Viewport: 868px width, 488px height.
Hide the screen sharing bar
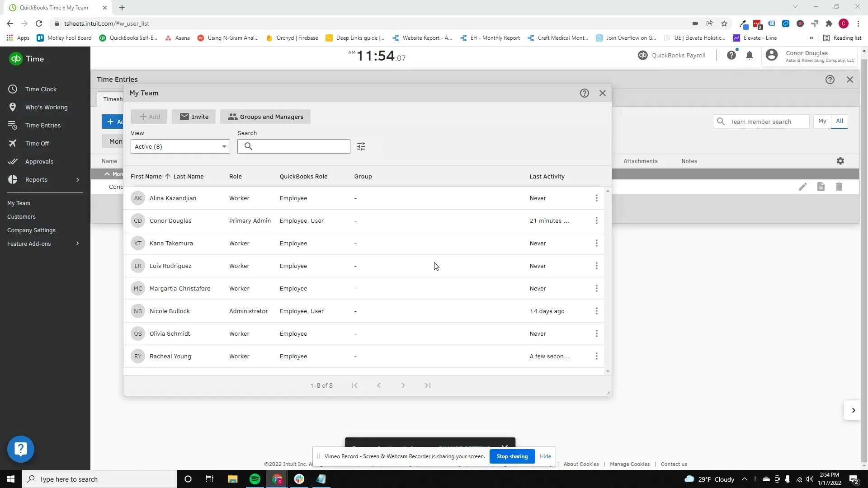[545, 456]
